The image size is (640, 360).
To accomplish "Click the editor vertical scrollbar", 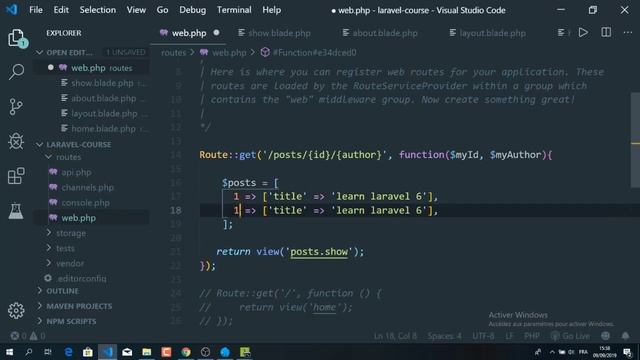I will click(x=635, y=139).
